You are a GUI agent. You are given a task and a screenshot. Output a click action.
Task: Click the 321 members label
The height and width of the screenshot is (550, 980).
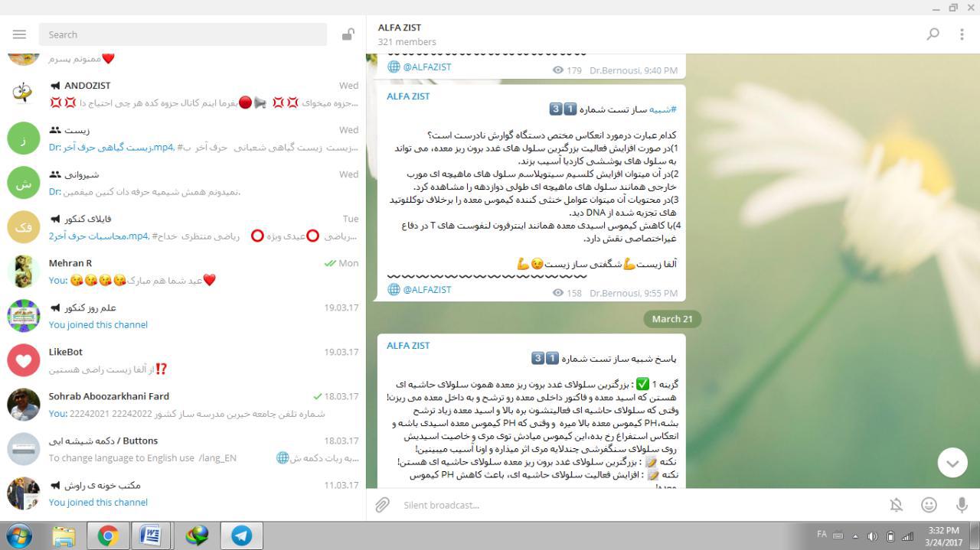point(407,42)
